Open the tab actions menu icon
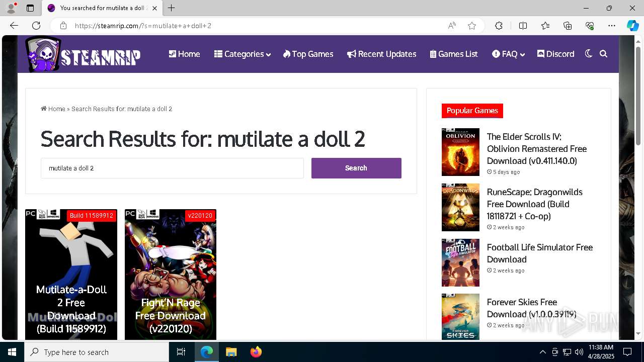This screenshot has height=362, width=644. coord(30,8)
